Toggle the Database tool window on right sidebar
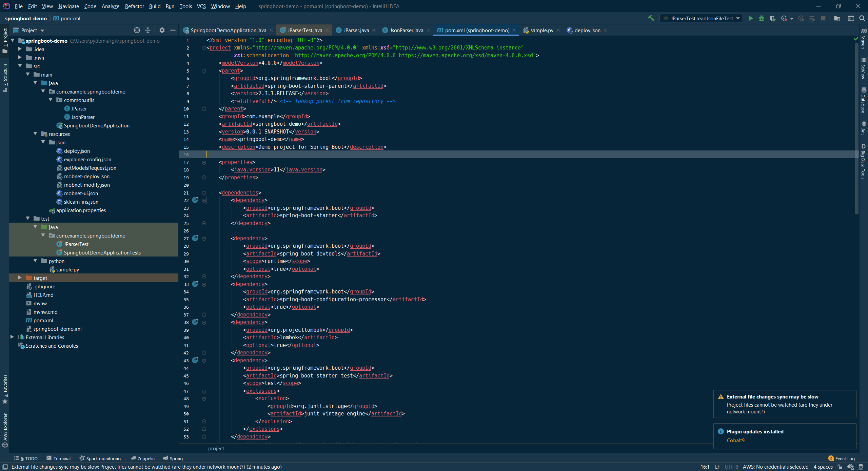This screenshot has height=471, width=868. point(864,100)
